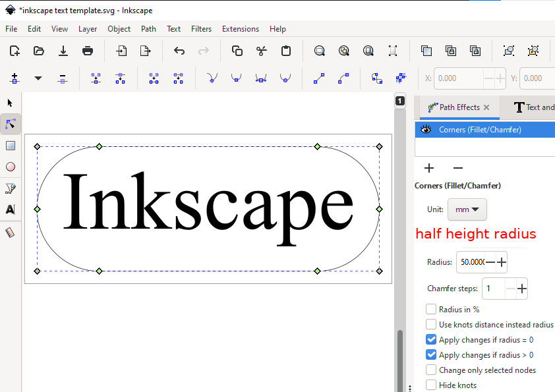Viewport: 555px width, 392px height.
Task: Click the Duplicate icon
Action: click(x=426, y=51)
